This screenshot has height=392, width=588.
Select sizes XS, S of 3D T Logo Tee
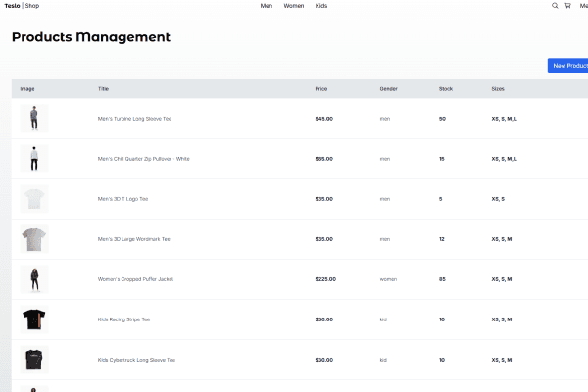click(498, 199)
